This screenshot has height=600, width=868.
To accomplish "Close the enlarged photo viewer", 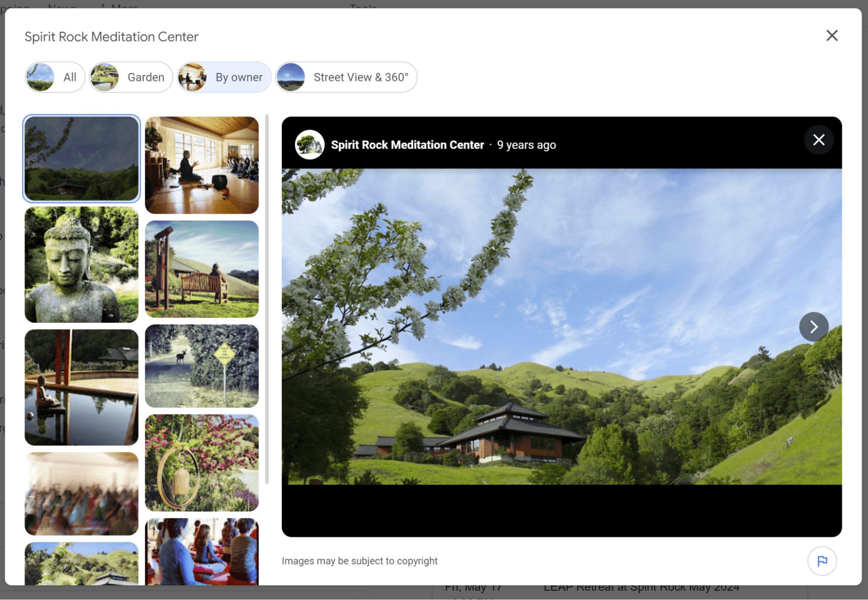I will (x=818, y=140).
